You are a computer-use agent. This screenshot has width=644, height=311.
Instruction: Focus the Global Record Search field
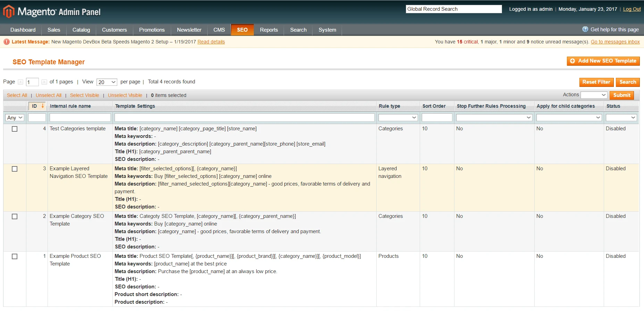coord(454,9)
